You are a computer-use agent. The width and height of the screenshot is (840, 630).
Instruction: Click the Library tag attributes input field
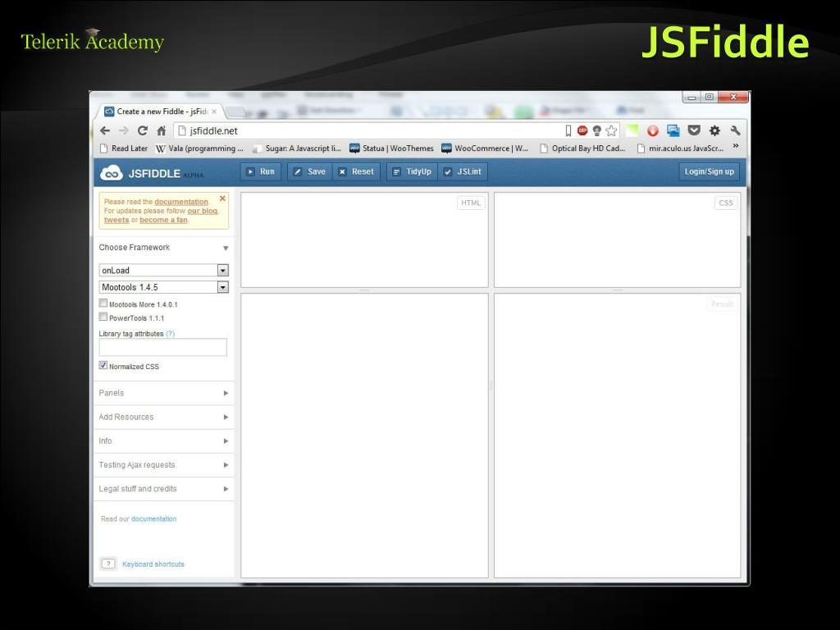[163, 347]
